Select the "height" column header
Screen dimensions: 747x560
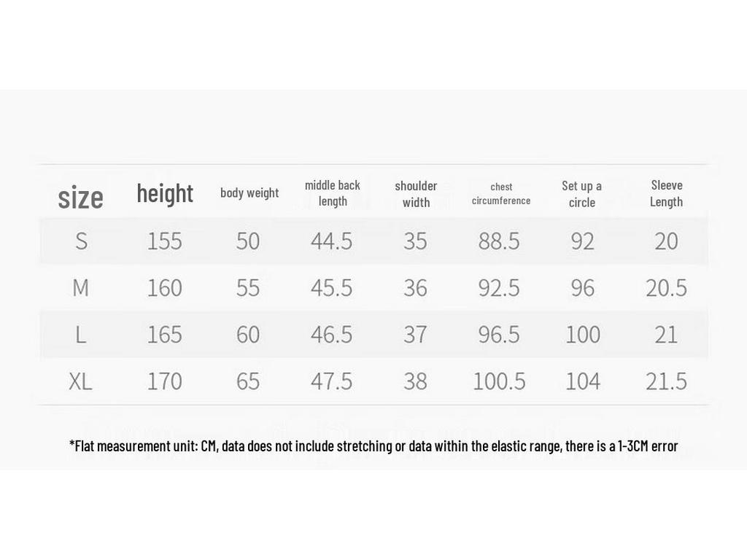[165, 193]
